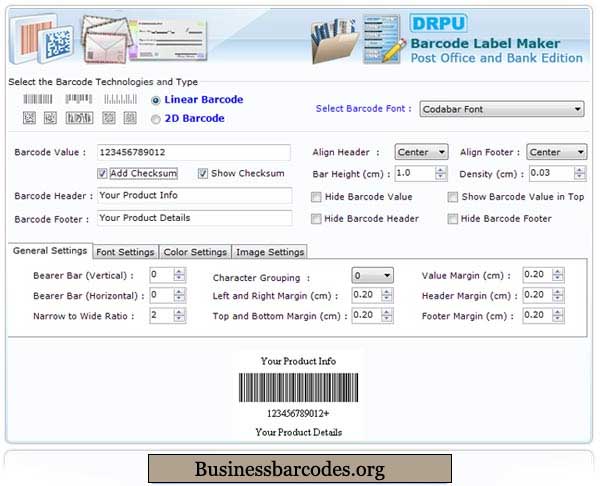Click the barcode labels banner icon
600x486 pixels.
coord(41,38)
